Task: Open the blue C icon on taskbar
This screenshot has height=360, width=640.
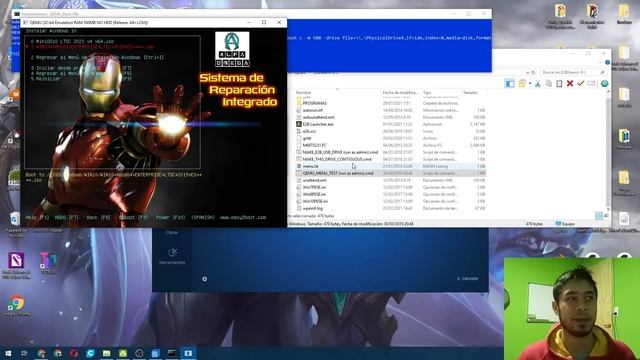Action: 90,353
